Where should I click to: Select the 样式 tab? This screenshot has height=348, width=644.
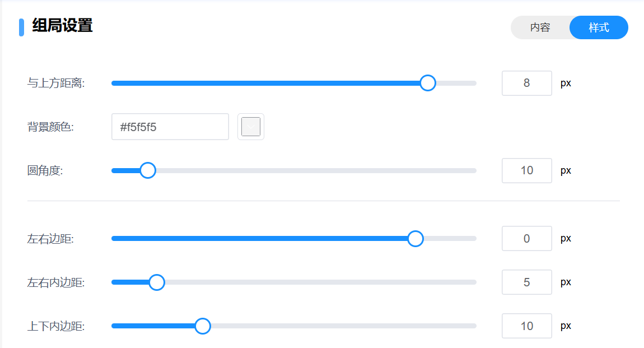coord(599,27)
